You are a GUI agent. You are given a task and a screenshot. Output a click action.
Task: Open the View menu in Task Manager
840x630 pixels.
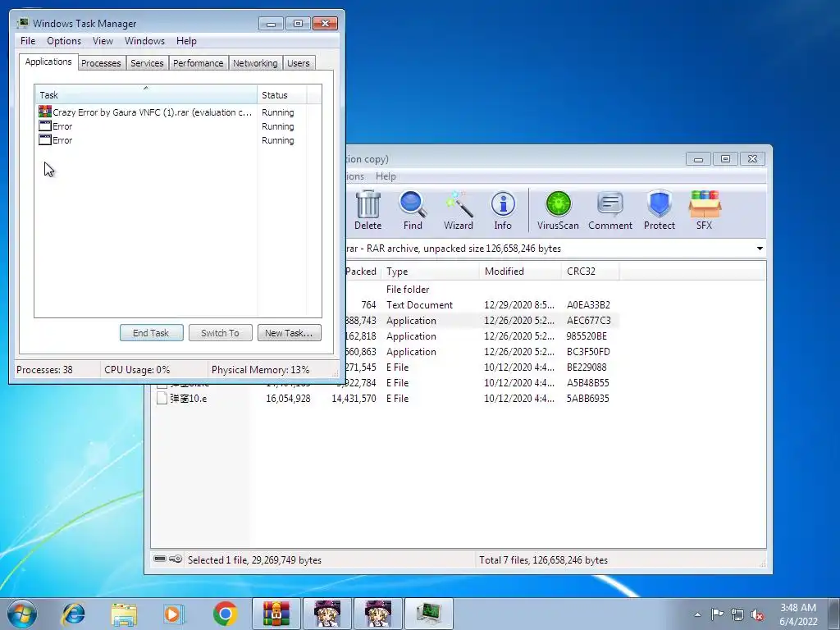[x=103, y=41]
